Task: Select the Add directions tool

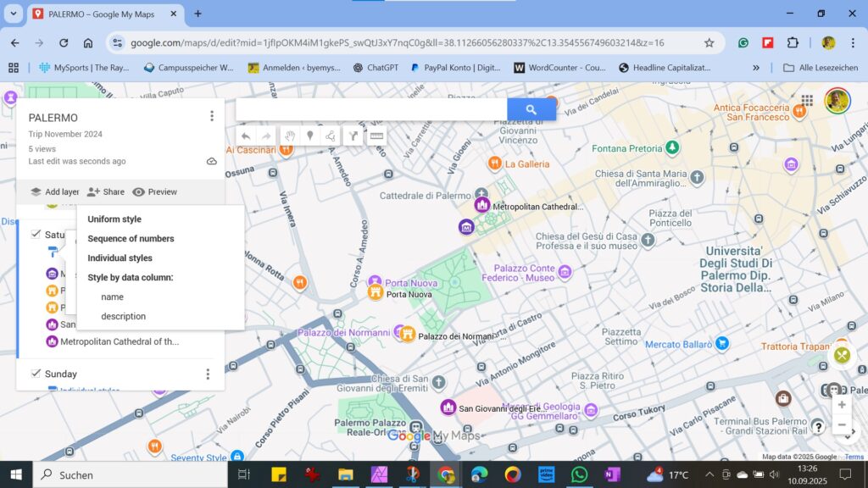Action: tap(353, 136)
